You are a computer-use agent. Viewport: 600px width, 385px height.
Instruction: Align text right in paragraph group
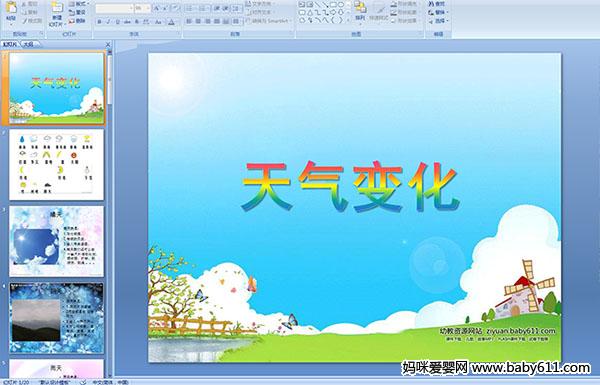coord(208,21)
